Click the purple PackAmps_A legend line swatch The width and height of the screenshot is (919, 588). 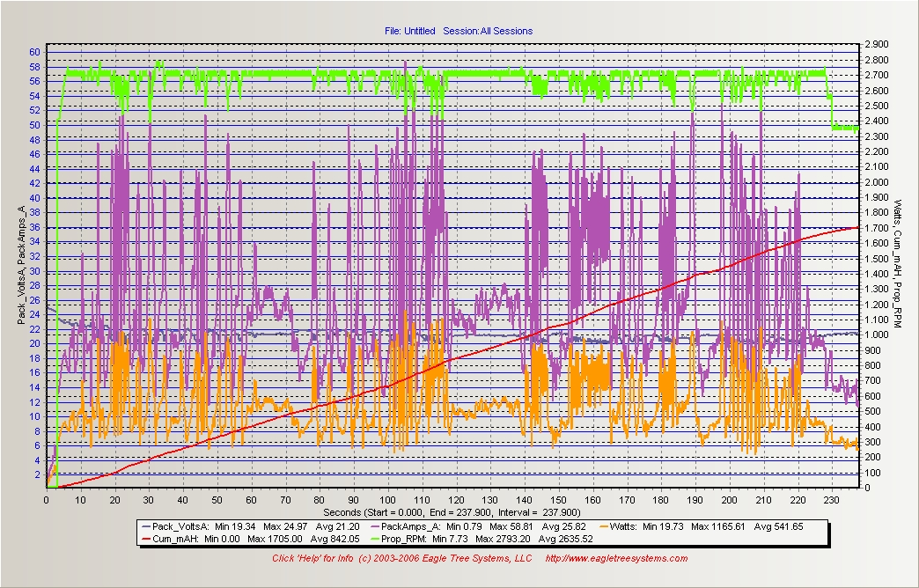pyautogui.click(x=373, y=526)
